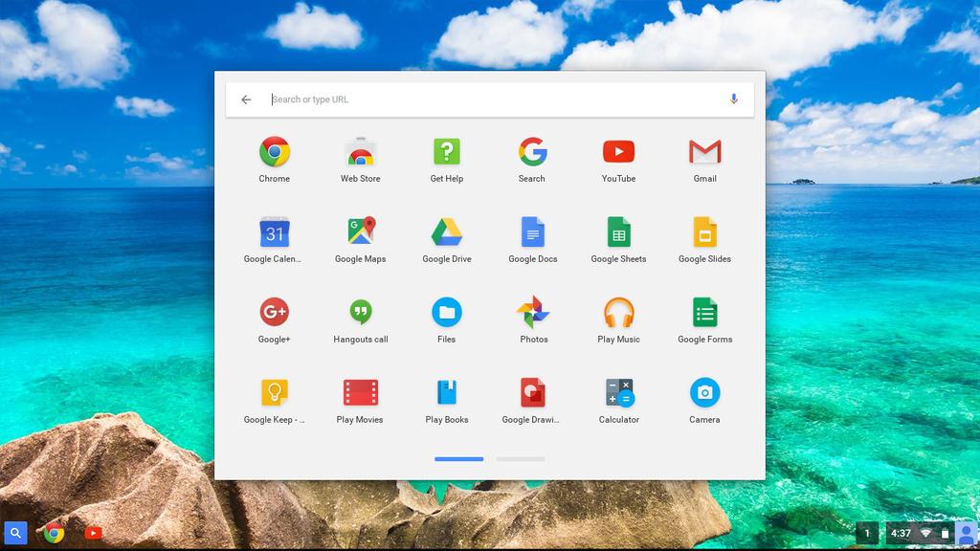This screenshot has height=551, width=980.
Task: Open the Google Calendar app
Action: tap(275, 232)
